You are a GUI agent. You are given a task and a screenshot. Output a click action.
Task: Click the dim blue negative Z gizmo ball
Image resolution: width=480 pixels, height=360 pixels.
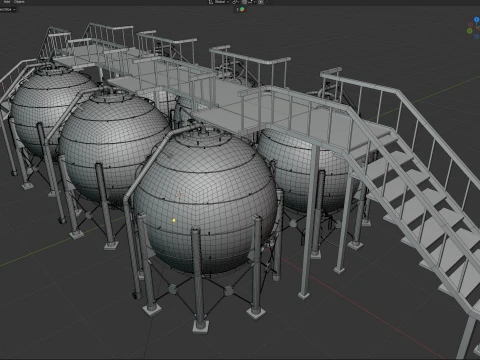pyautogui.click(x=477, y=36)
